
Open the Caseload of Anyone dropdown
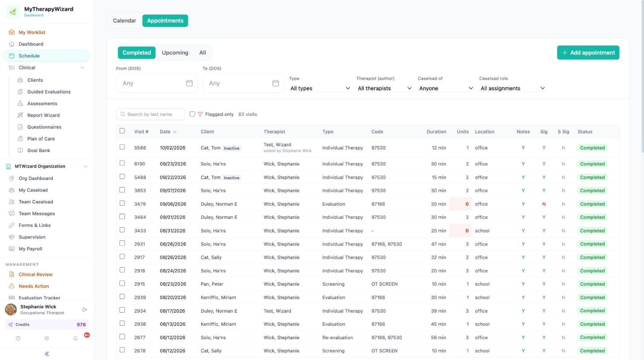coord(446,88)
